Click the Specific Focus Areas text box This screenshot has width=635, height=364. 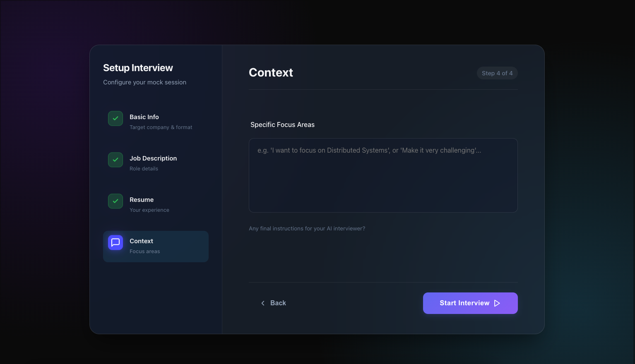point(383,175)
